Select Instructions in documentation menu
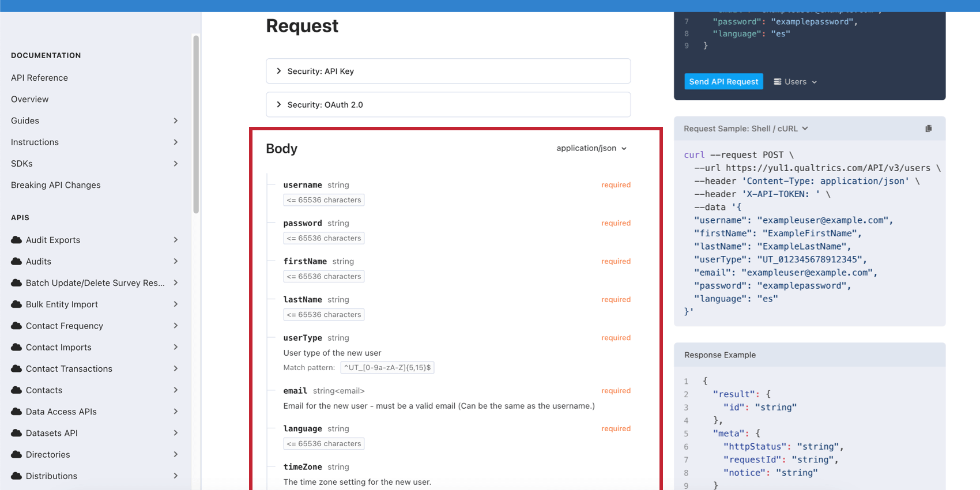 pyautogui.click(x=35, y=142)
